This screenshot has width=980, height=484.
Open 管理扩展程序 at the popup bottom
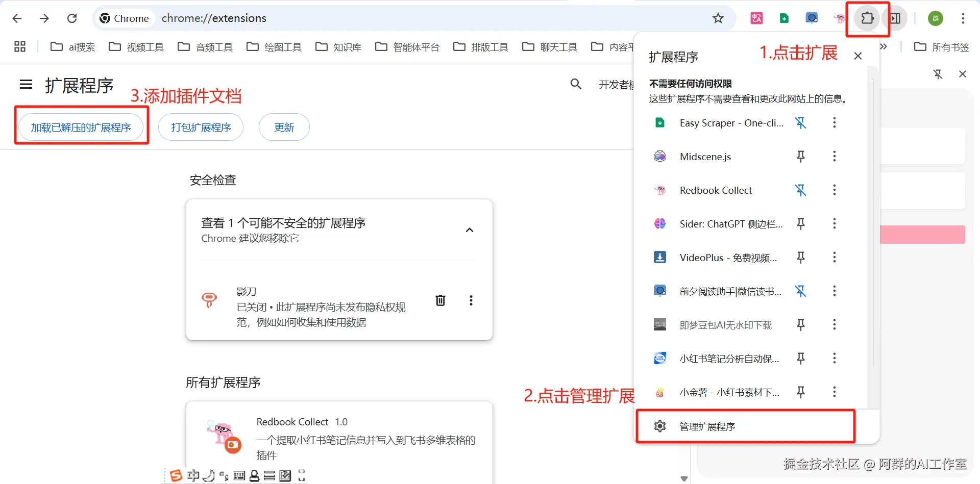coord(745,426)
